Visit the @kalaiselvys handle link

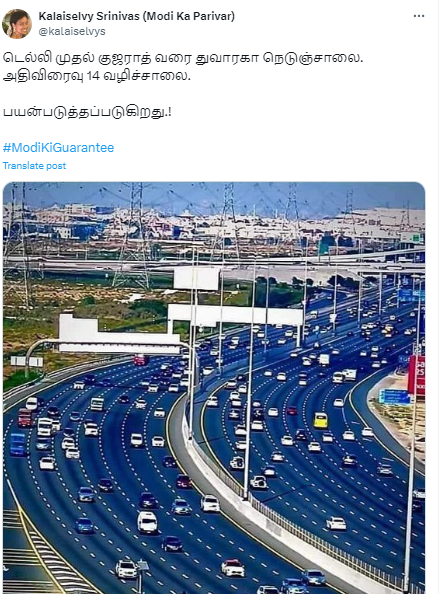(72, 31)
